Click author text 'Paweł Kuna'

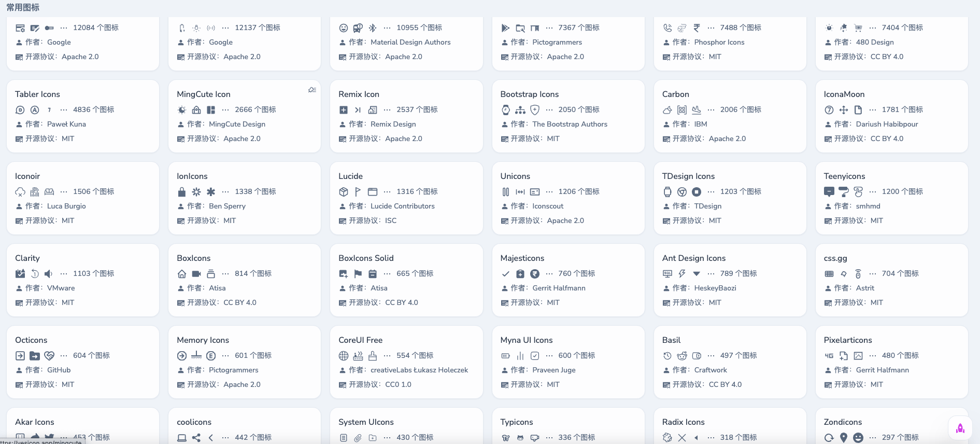click(66, 124)
